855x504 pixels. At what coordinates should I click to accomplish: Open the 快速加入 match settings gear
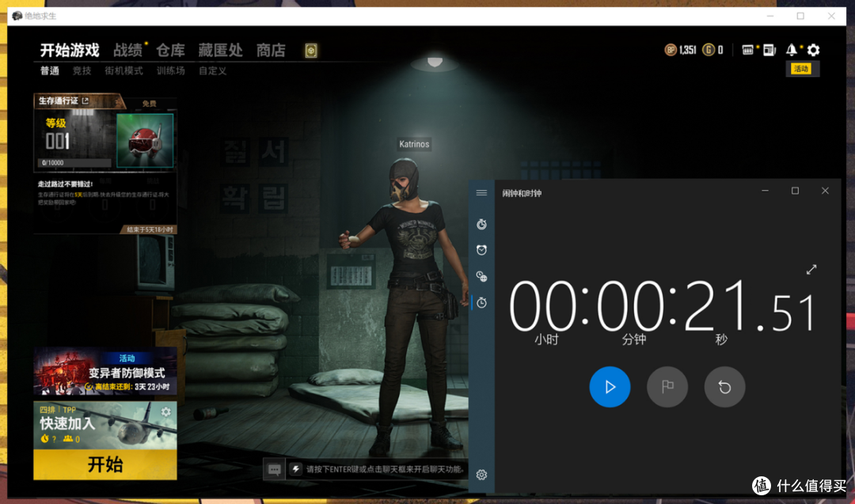coord(165,411)
